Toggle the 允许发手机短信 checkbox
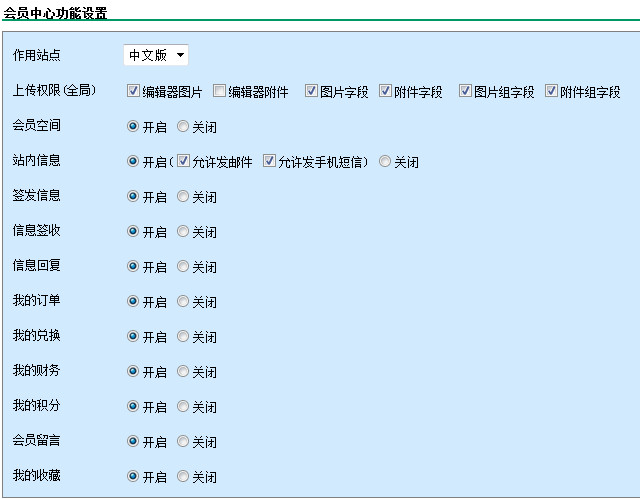 point(269,161)
